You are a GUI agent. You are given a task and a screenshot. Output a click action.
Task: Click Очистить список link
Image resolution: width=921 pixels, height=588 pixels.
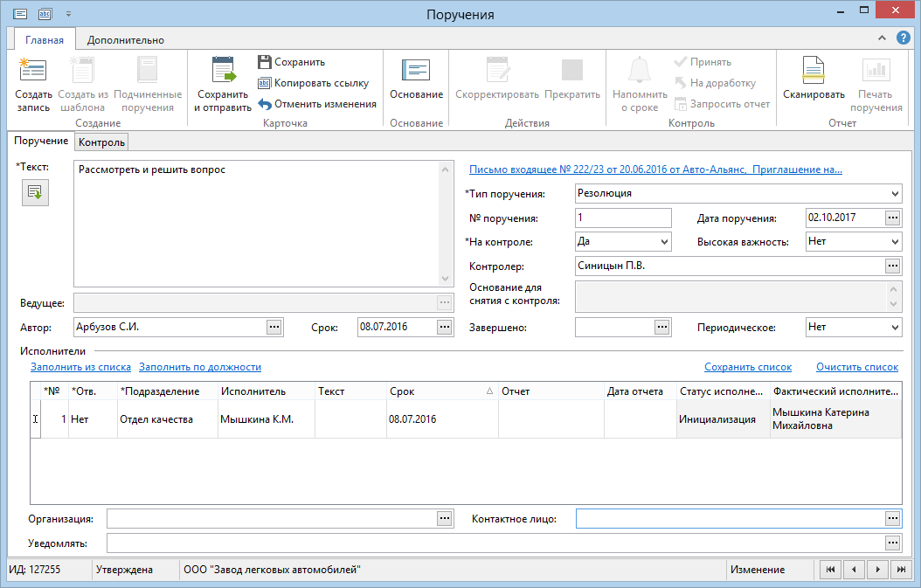tap(857, 367)
